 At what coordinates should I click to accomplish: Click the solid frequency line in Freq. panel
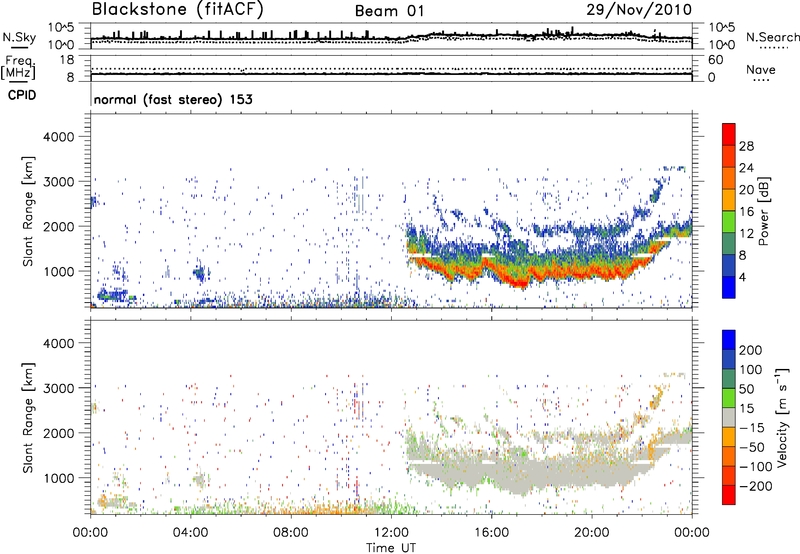(391, 74)
